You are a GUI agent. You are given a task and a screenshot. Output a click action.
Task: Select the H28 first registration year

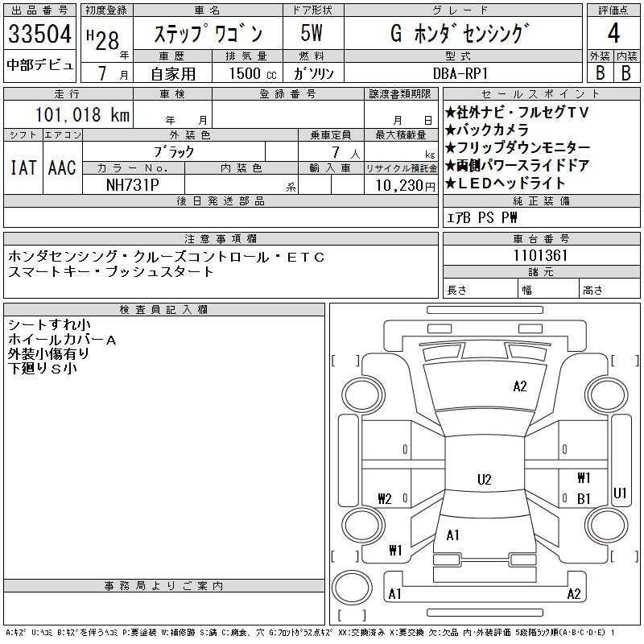tap(103, 40)
